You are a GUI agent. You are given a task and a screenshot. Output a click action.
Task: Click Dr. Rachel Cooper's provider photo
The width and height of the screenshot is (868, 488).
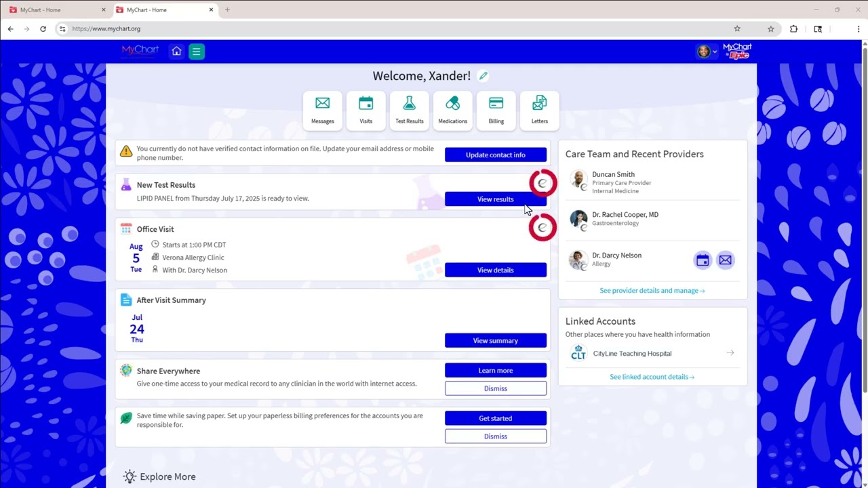tap(578, 220)
